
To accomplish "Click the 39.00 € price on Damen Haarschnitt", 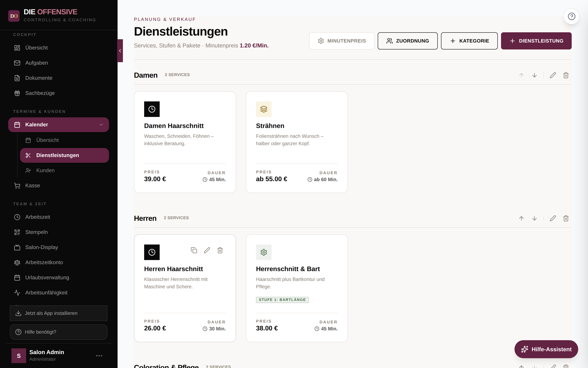I will tap(155, 179).
